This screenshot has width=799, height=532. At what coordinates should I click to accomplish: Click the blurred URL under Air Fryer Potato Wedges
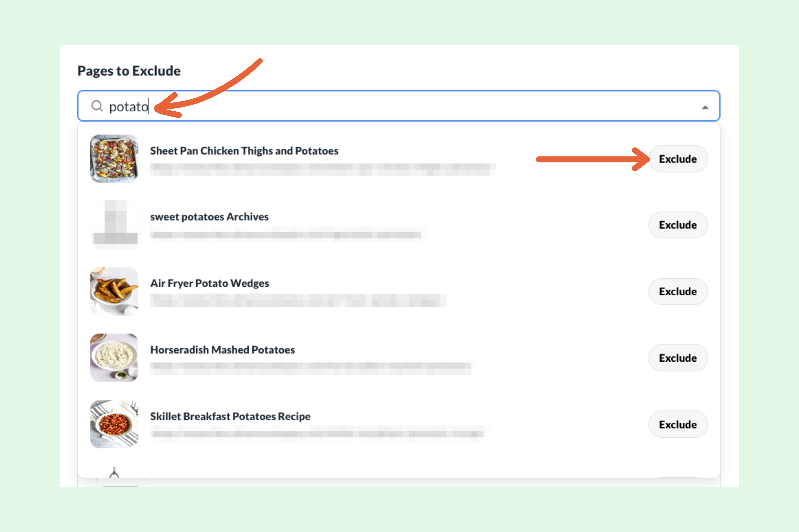[x=298, y=300]
